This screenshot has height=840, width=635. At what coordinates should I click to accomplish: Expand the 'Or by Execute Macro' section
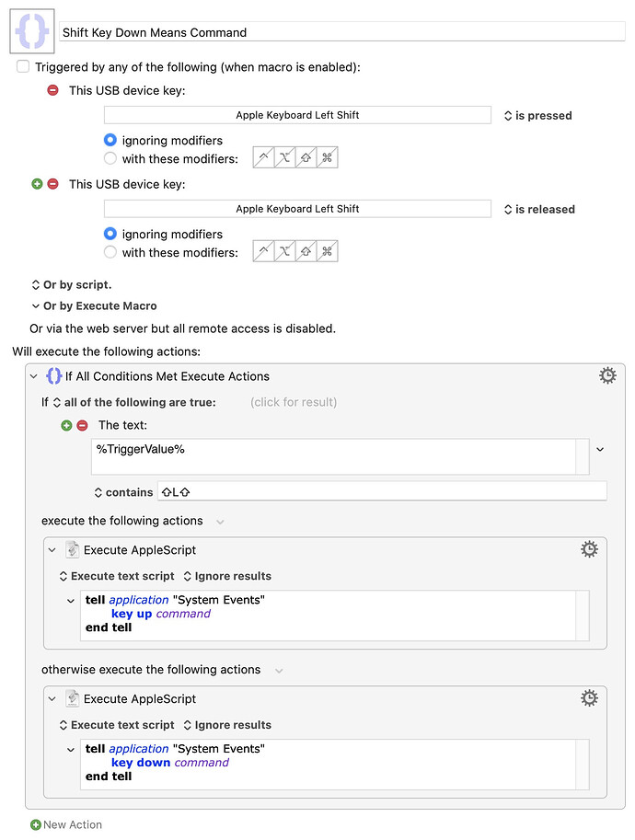tap(36, 305)
